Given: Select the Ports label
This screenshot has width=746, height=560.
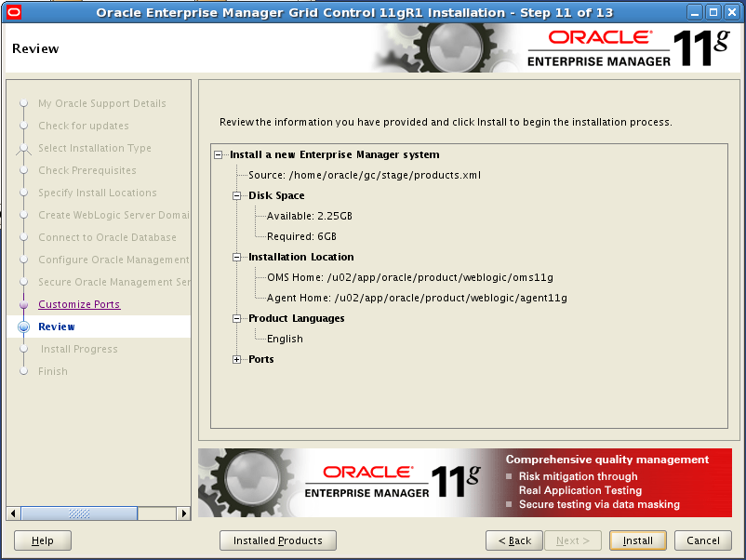Looking at the screenshot, I should [261, 359].
